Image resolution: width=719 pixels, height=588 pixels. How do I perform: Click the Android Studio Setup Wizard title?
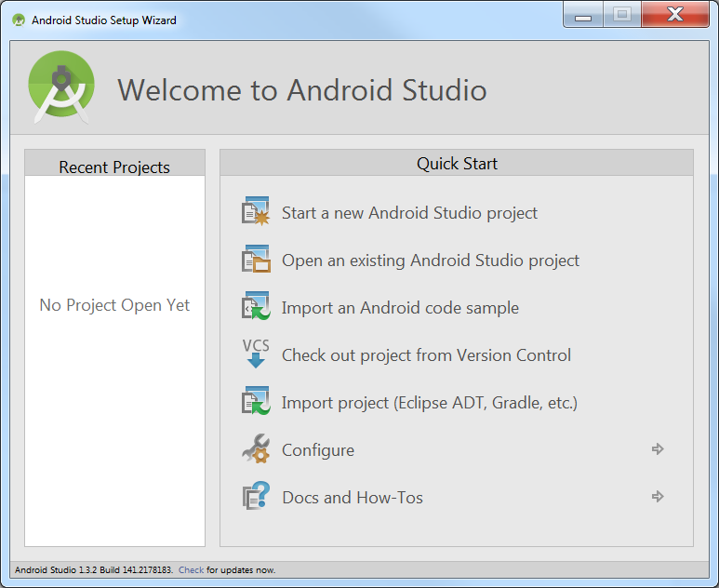point(104,20)
